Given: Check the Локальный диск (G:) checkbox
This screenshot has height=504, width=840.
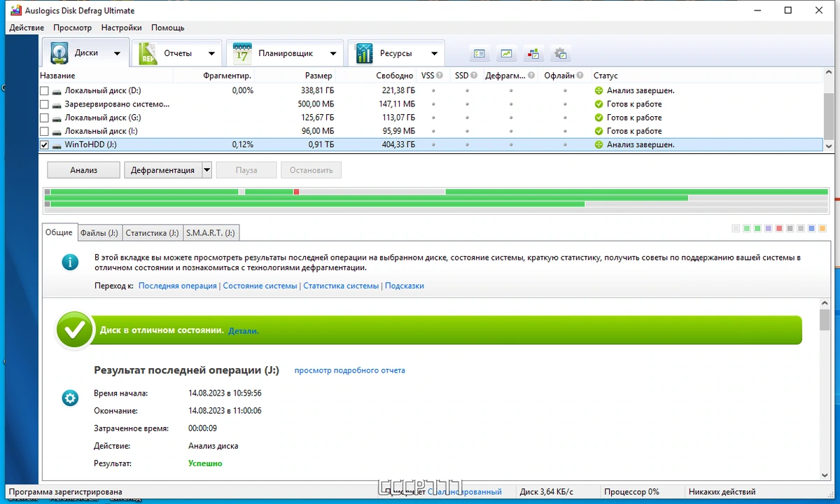Looking at the screenshot, I should [45, 118].
